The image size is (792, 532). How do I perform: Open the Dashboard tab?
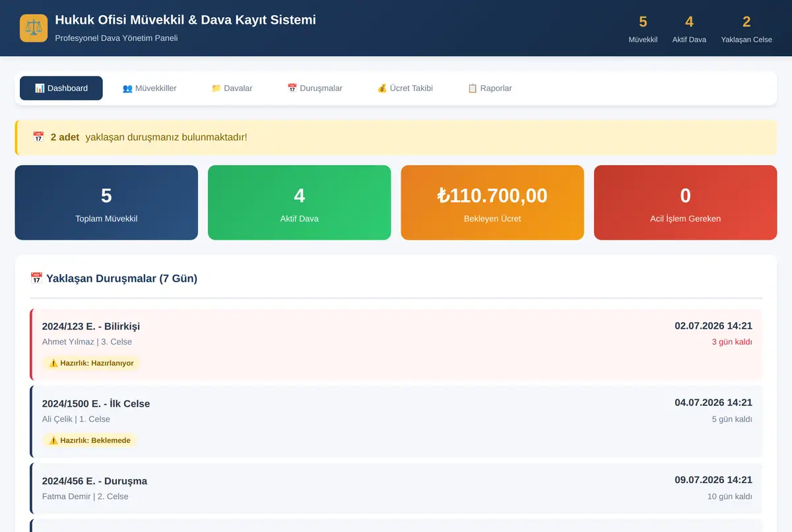tap(61, 88)
